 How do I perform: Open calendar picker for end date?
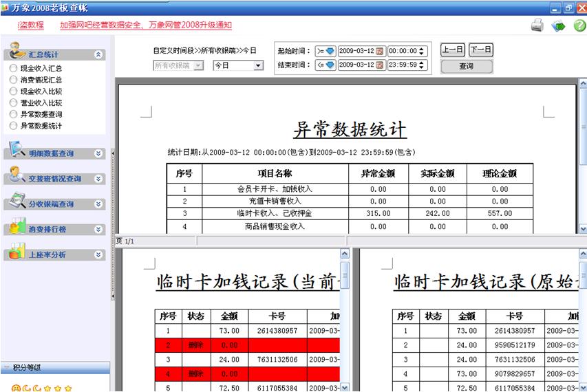[x=380, y=65]
